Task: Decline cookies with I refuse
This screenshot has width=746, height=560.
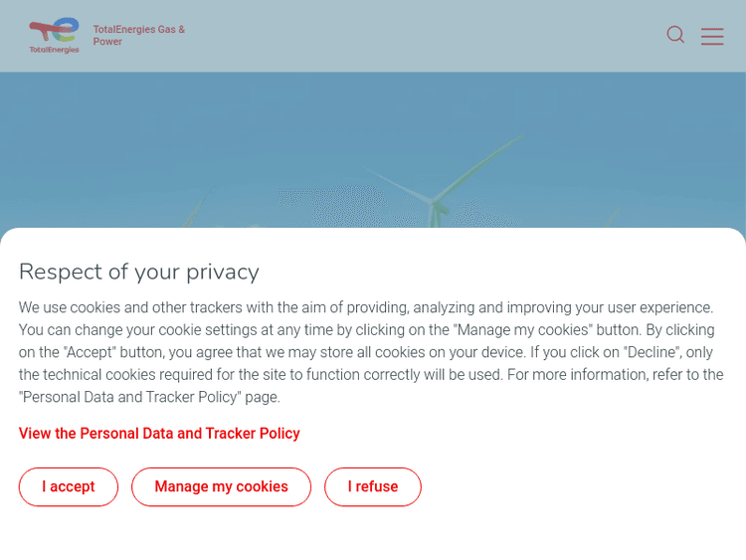Action: pyautogui.click(x=373, y=486)
